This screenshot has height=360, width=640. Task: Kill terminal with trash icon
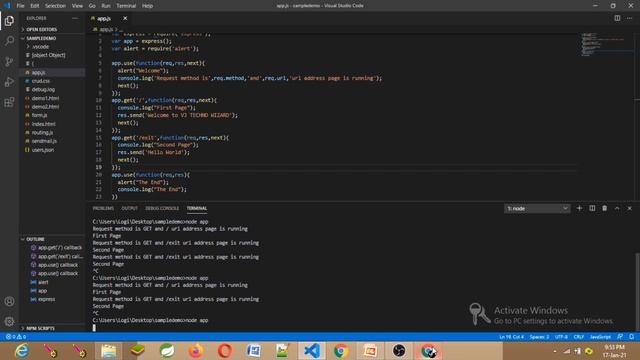click(x=604, y=208)
